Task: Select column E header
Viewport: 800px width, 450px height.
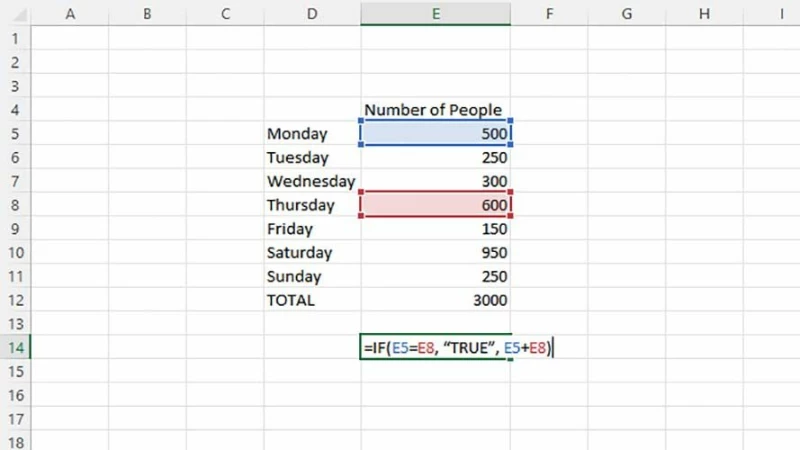Action: click(x=436, y=14)
